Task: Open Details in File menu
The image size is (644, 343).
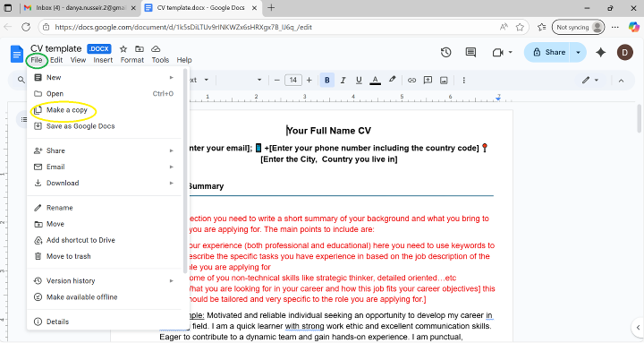Action: click(x=105, y=322)
